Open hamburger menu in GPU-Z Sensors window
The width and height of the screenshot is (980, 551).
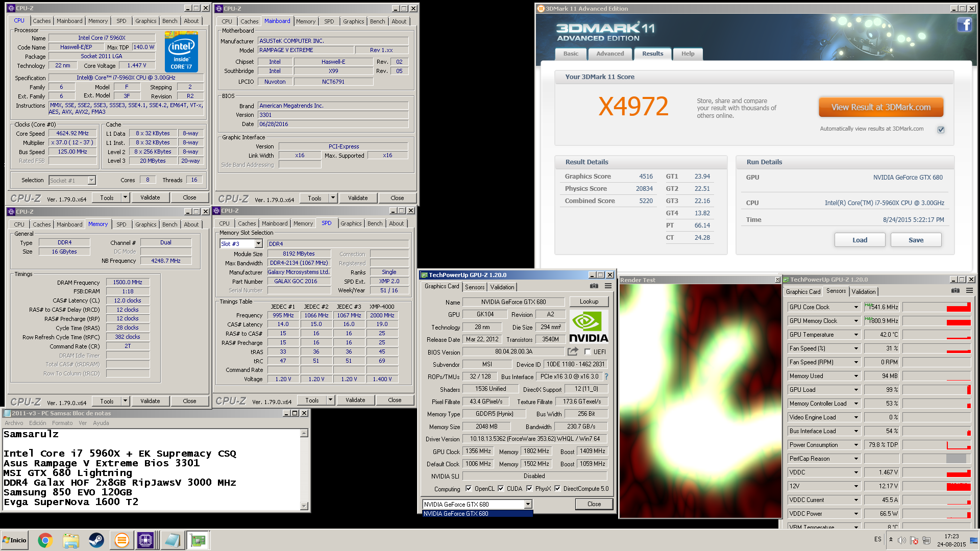[x=969, y=291]
